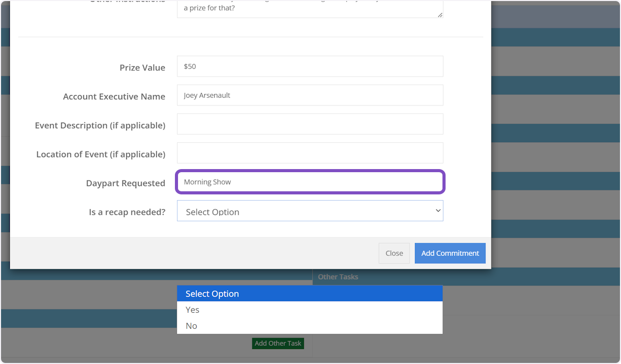The height and width of the screenshot is (364, 621).
Task: Click the green Add Other Task button
Action: pos(278,343)
